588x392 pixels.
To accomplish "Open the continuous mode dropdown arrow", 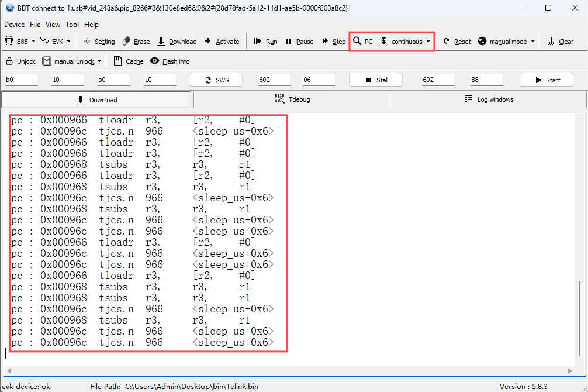I will tap(428, 42).
